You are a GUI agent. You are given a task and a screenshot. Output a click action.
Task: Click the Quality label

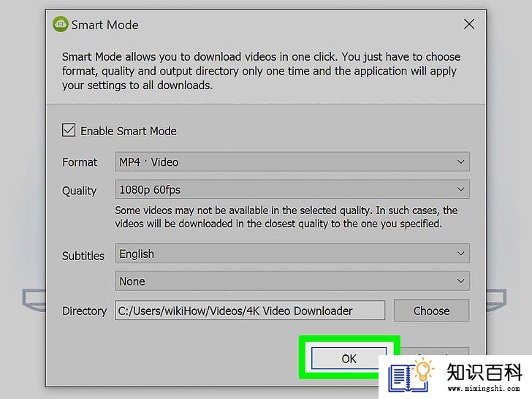(x=80, y=191)
